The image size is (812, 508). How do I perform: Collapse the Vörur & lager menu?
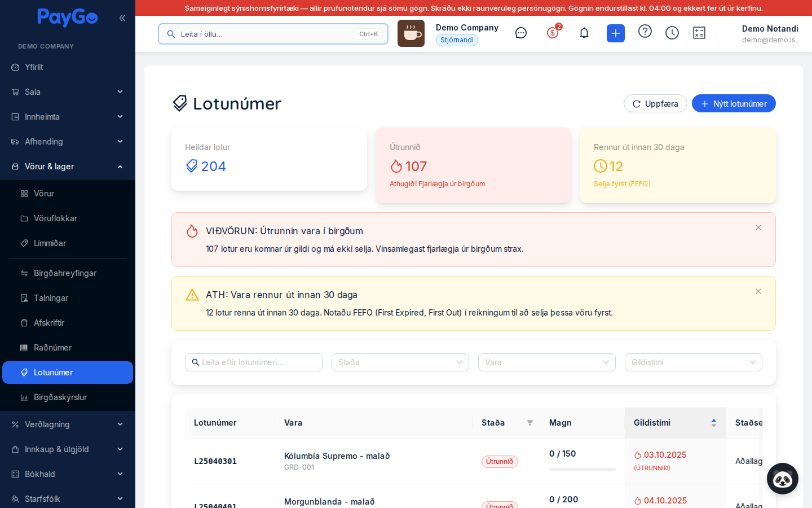click(68, 167)
